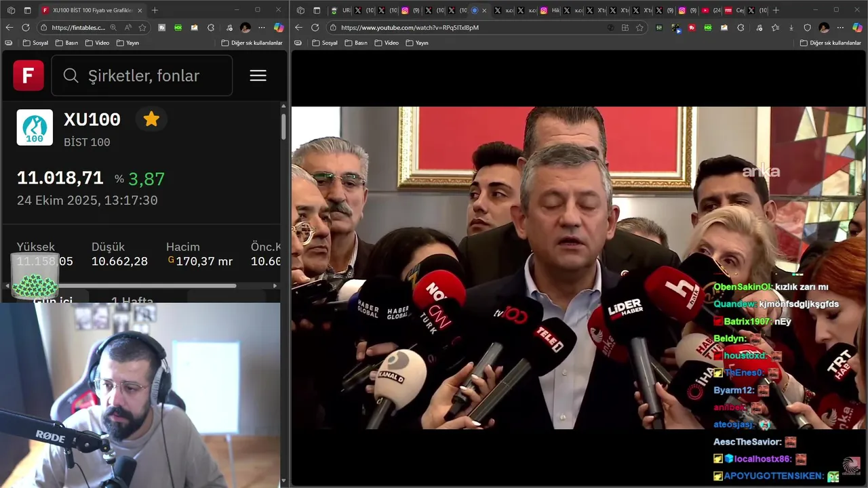
Task: Click the right arrow of stats scrollbar
Action: [275, 285]
